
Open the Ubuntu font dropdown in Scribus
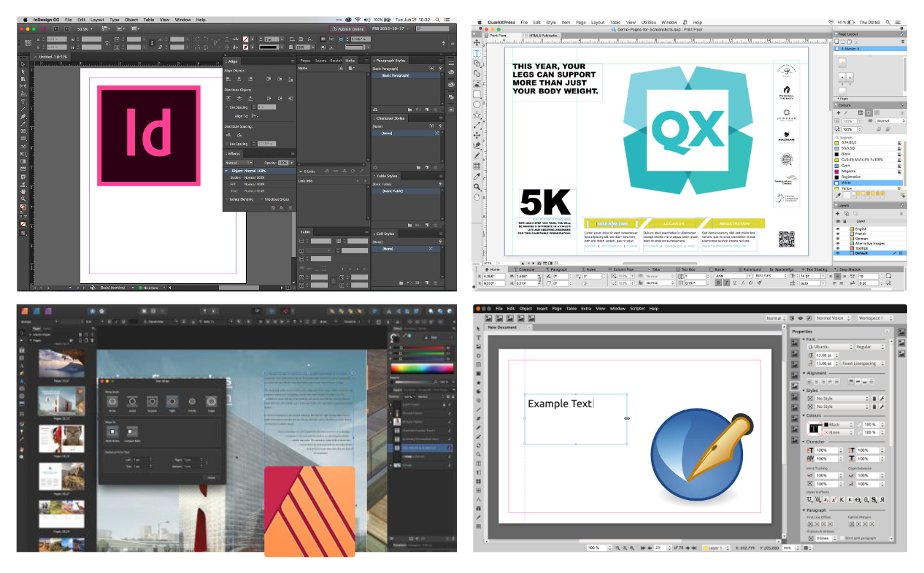[x=831, y=347]
